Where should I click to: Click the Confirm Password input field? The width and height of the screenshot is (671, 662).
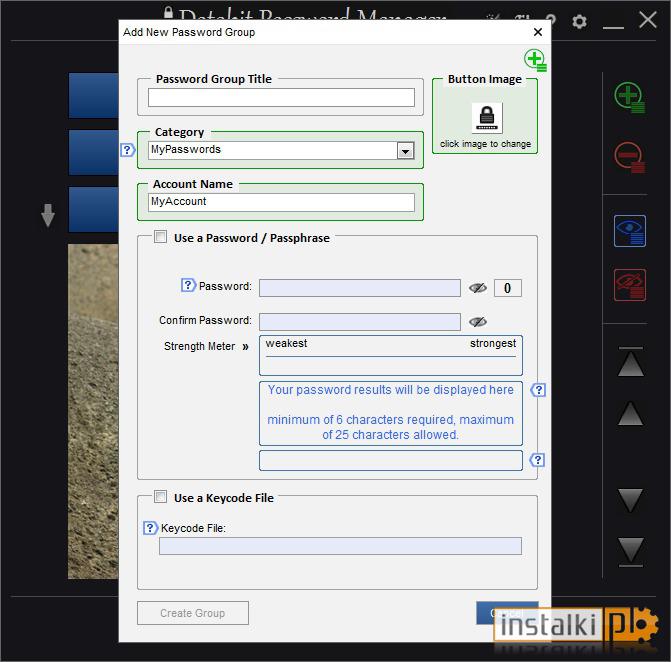click(360, 322)
